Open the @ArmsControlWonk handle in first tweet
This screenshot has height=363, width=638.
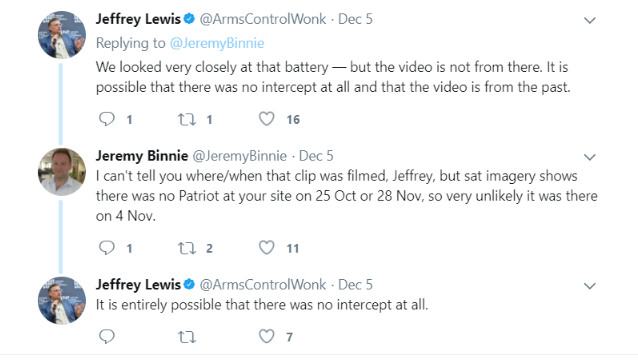tap(263, 19)
